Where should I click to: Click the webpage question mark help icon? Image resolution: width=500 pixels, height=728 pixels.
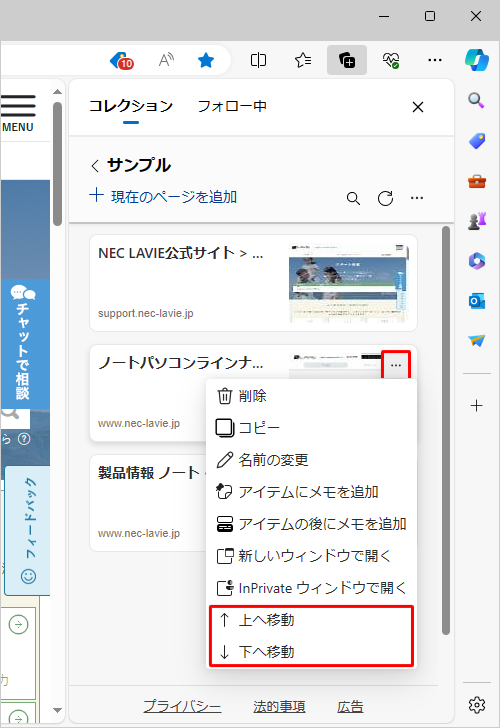coord(24,439)
